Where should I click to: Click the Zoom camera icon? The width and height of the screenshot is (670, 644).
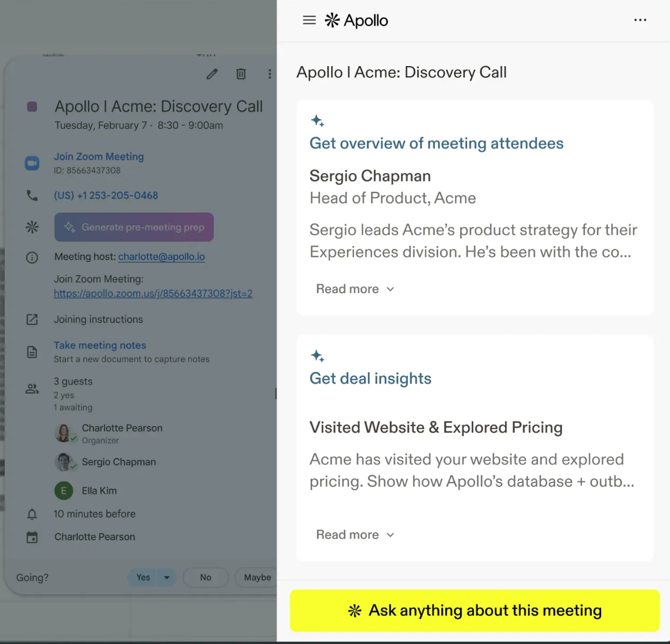[x=32, y=163]
